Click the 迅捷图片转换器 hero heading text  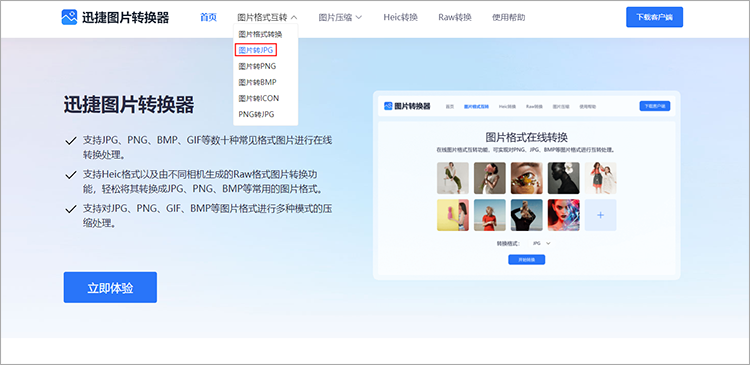[x=129, y=105]
